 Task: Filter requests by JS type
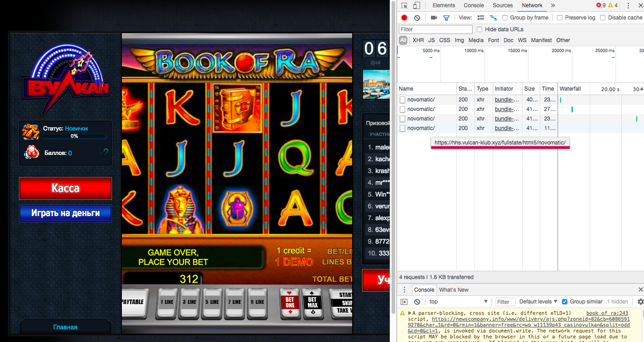[x=431, y=40]
